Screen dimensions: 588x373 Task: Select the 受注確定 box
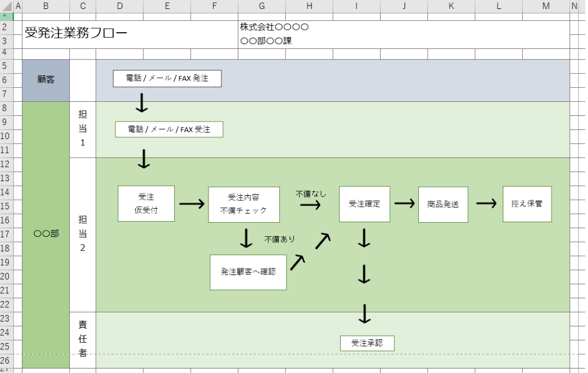(364, 204)
